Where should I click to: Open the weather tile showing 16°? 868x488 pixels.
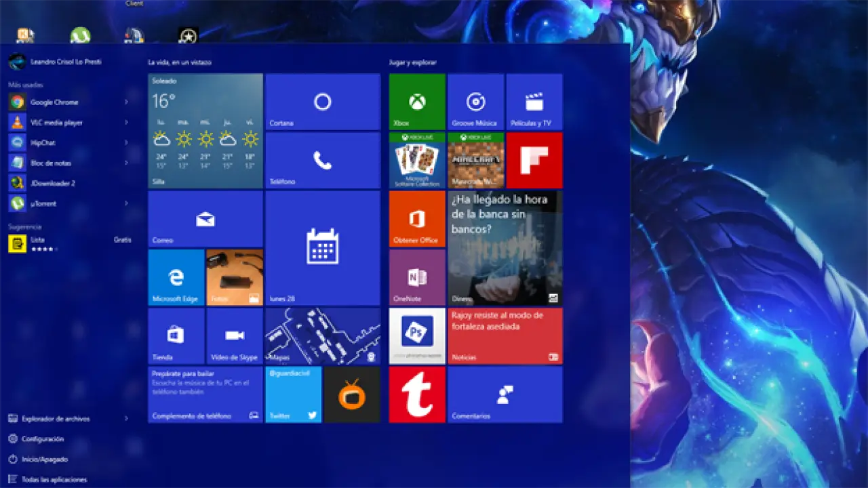[x=205, y=131]
